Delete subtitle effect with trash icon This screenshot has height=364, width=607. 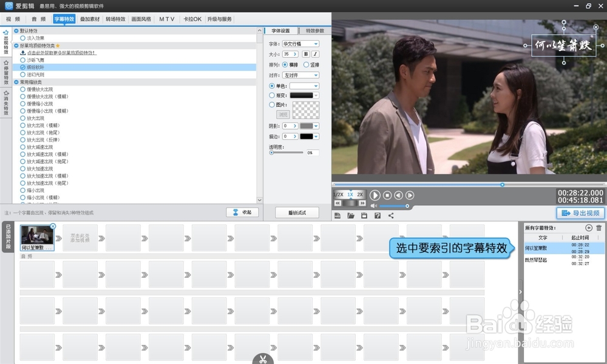(x=599, y=228)
